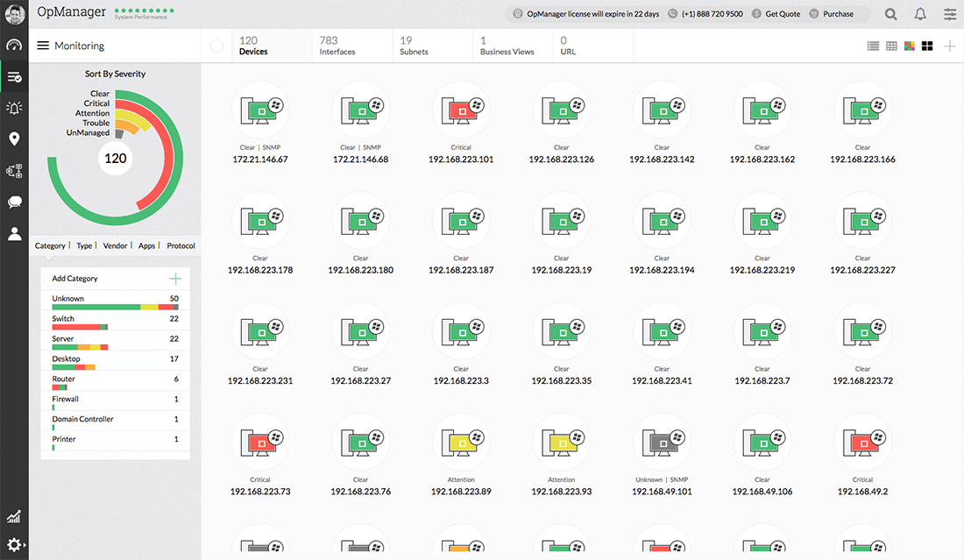
Task: Filter by Apps tab
Action: (x=146, y=246)
